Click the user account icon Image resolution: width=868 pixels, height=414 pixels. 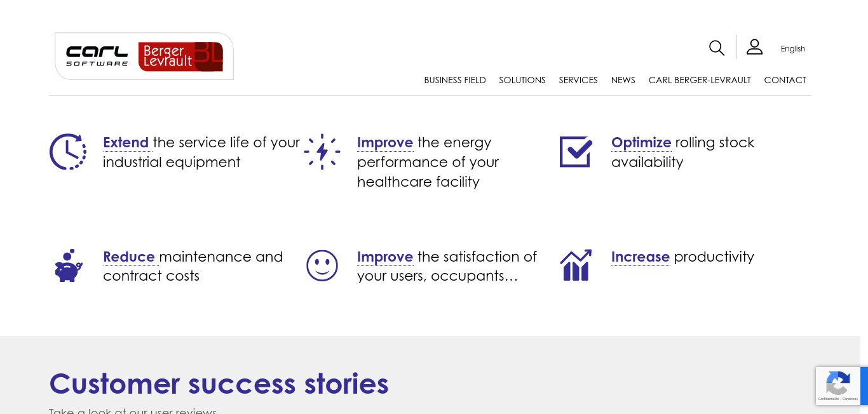pos(754,47)
